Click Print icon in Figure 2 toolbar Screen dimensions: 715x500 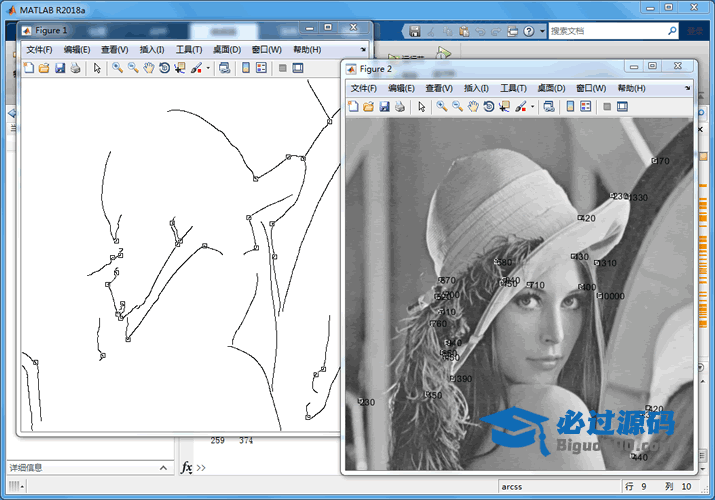pos(400,107)
